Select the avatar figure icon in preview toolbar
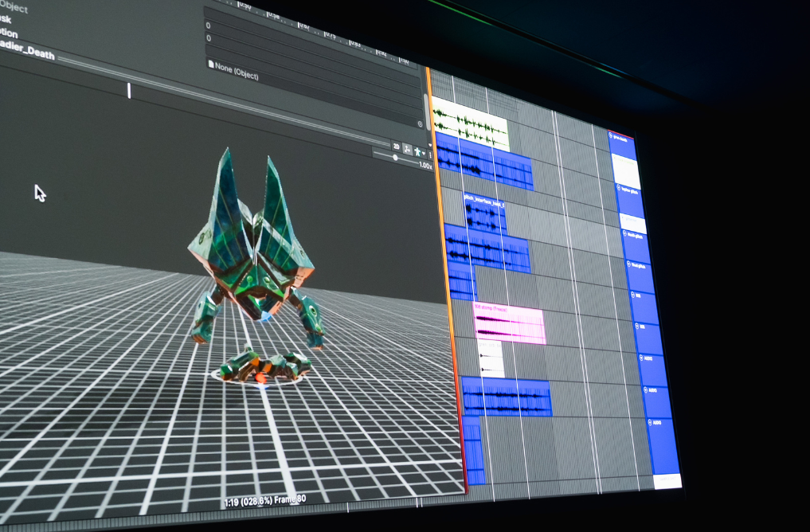Viewport: 810px width, 532px height. [417, 152]
